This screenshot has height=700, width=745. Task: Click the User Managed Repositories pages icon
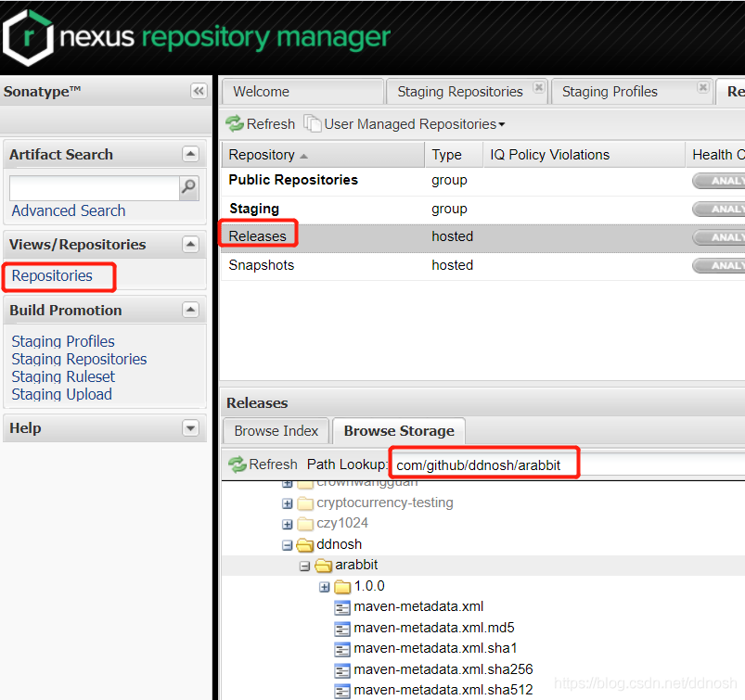[312, 124]
